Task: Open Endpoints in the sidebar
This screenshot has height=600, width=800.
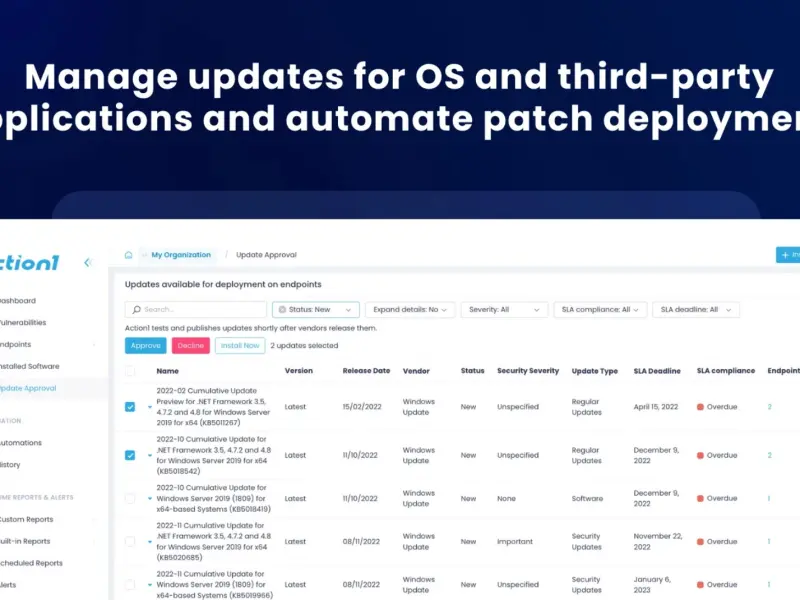Action: [15, 344]
